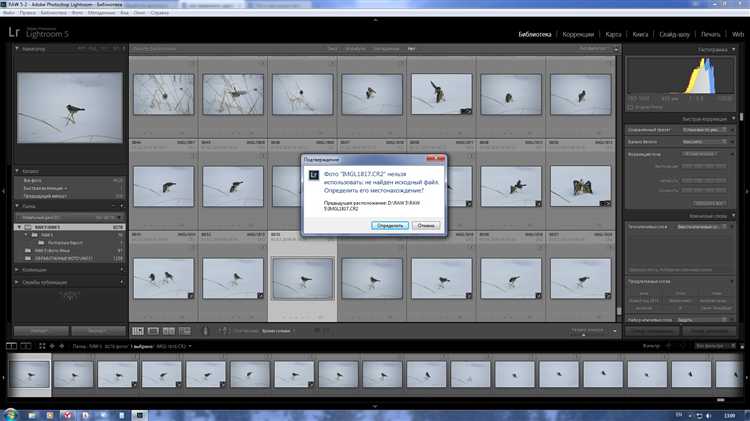Screen dimensions: 750x421
Task: Hide the right panel with the edge arrow
Action: [747, 191]
